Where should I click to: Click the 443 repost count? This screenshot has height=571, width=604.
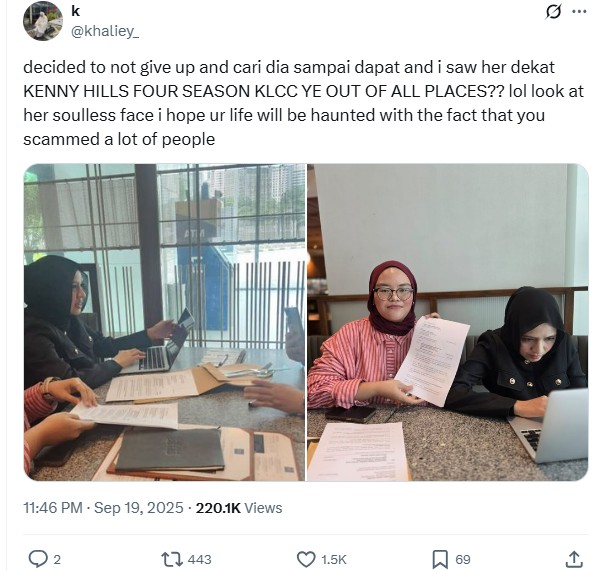point(200,559)
